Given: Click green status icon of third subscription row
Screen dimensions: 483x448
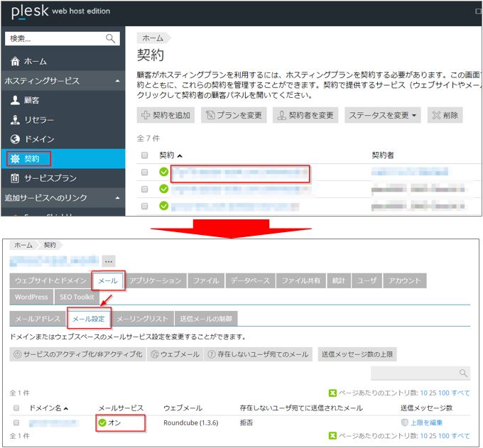Looking at the screenshot, I should pyautogui.click(x=163, y=206).
